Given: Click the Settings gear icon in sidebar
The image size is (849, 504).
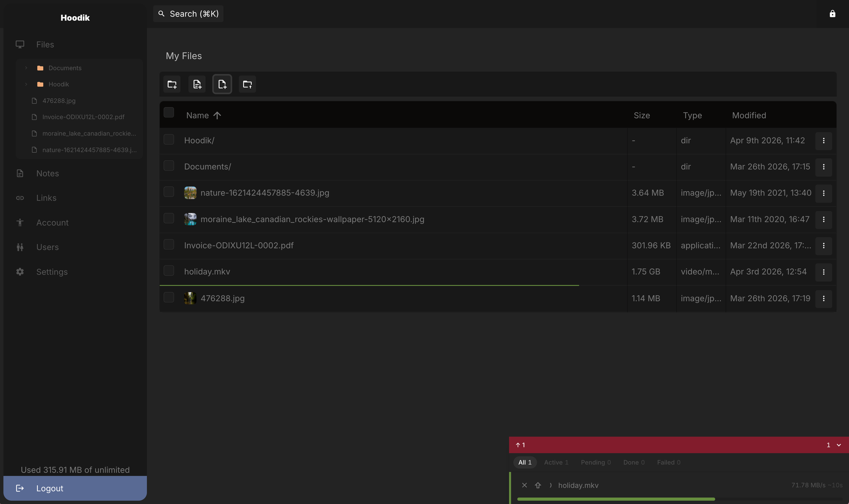Looking at the screenshot, I should click(20, 272).
